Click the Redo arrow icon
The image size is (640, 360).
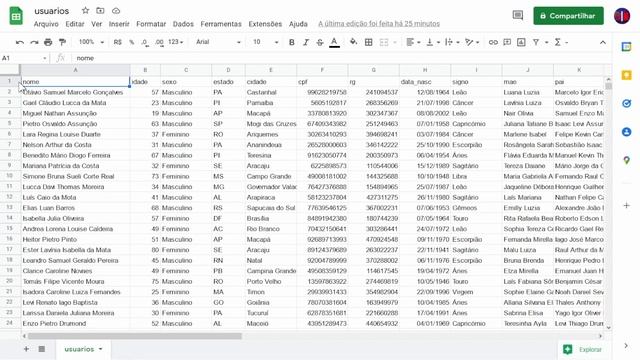coord(34,42)
